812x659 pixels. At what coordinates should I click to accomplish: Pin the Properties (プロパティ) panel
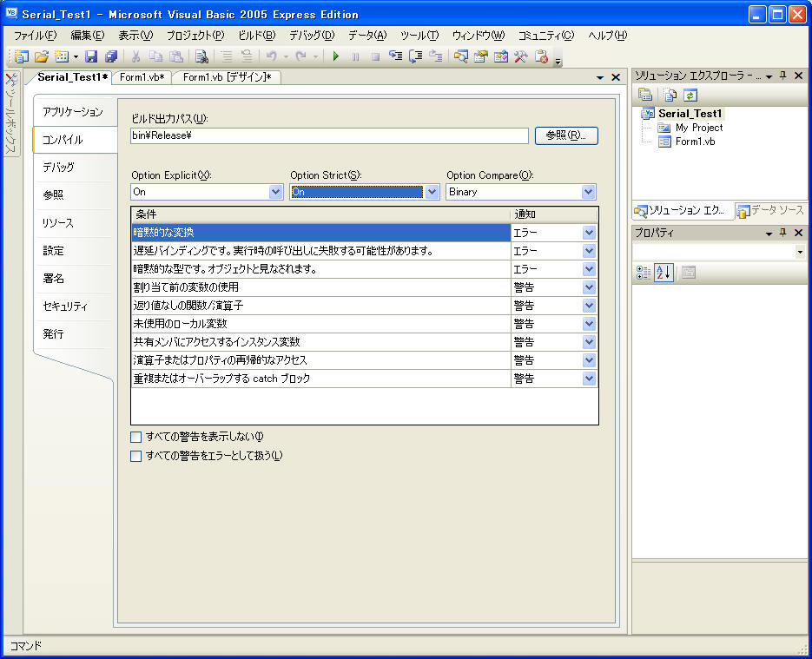tap(783, 233)
